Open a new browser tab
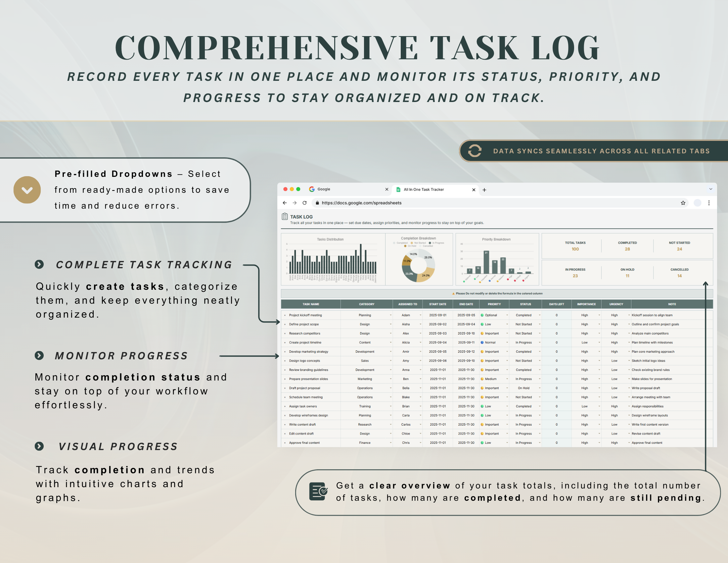The width and height of the screenshot is (728, 563). [x=484, y=190]
